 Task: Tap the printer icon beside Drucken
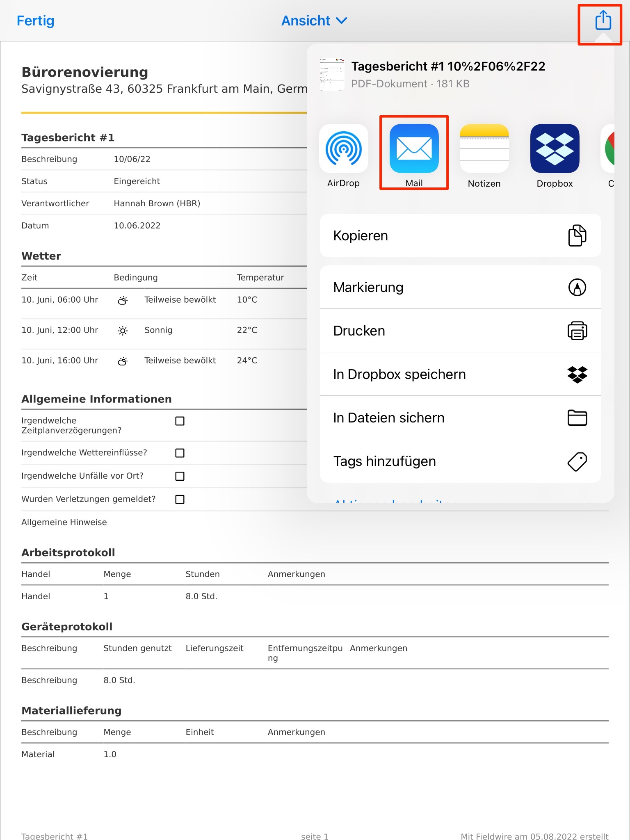[x=577, y=331]
